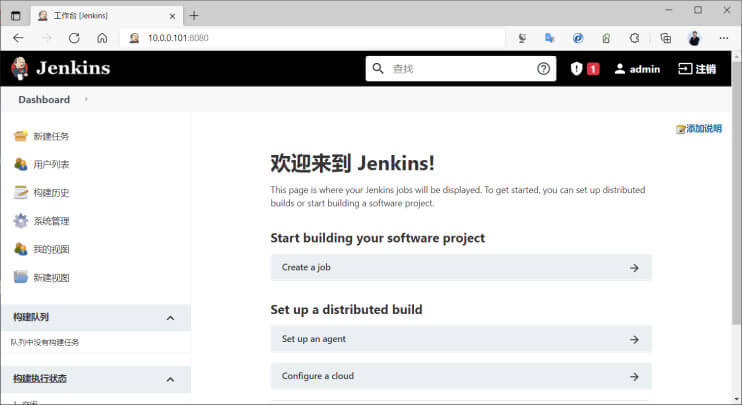Open the browser settings ellipsis menu

tap(724, 38)
